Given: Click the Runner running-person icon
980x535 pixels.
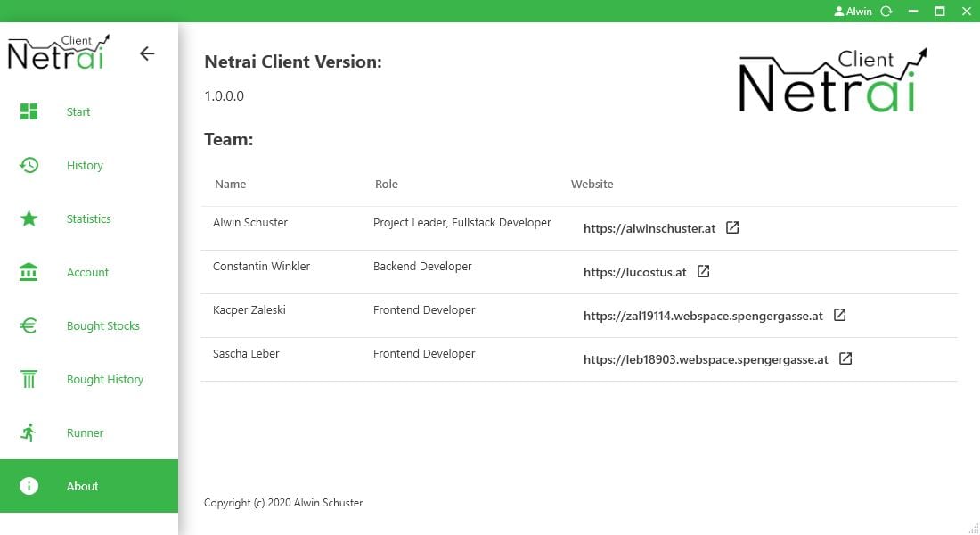Looking at the screenshot, I should click(29, 432).
